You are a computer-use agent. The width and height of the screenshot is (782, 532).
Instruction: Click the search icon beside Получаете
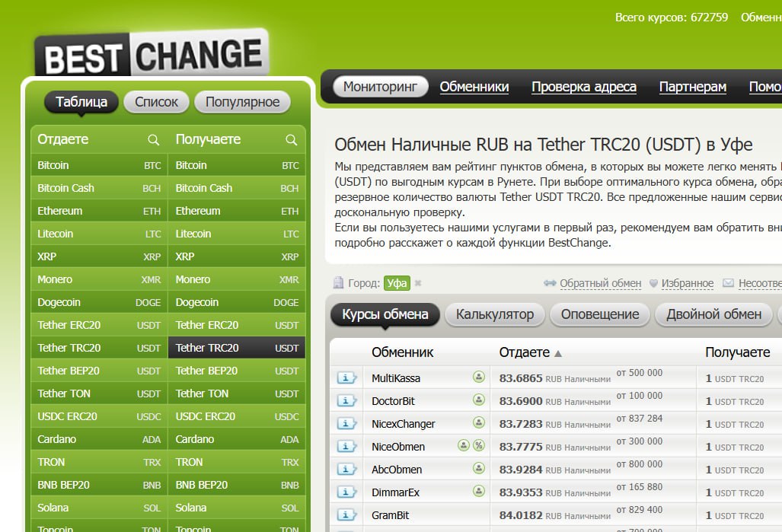pyautogui.click(x=291, y=140)
